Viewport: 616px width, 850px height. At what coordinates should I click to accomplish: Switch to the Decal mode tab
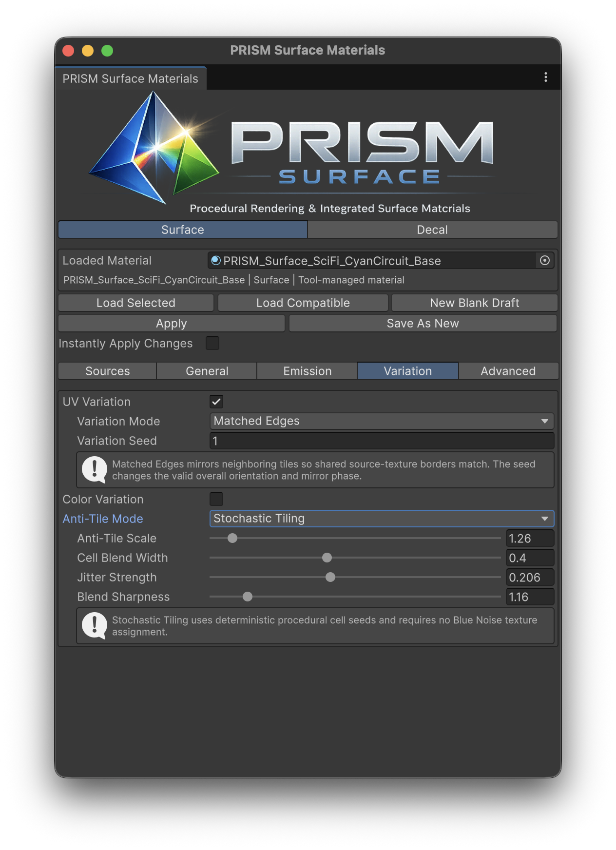[x=432, y=230]
